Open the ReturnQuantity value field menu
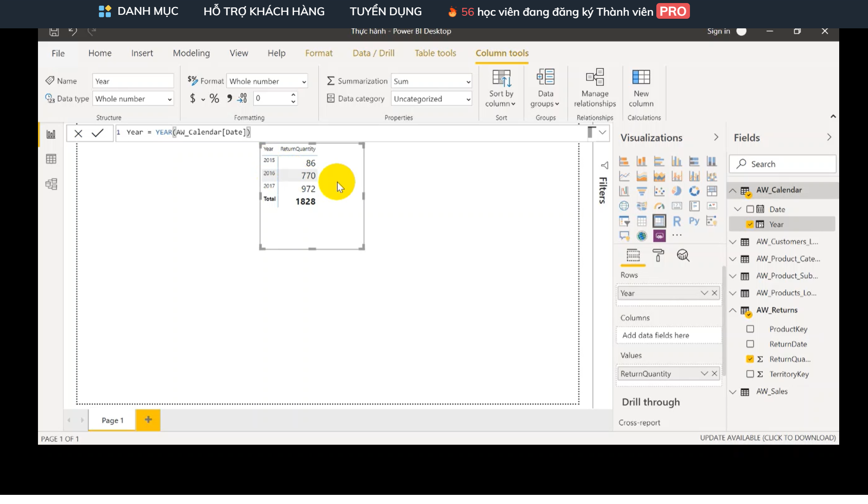Screen dimensions: 868x504 tap(704, 374)
